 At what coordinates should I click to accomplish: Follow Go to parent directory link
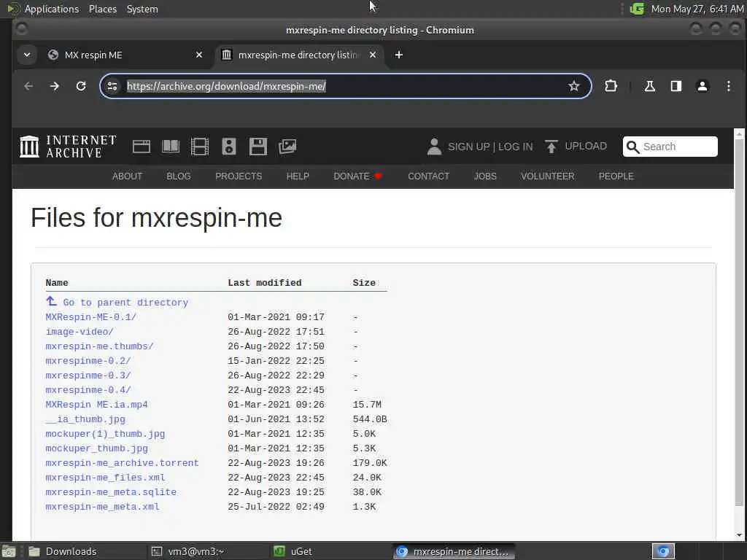[x=125, y=303]
